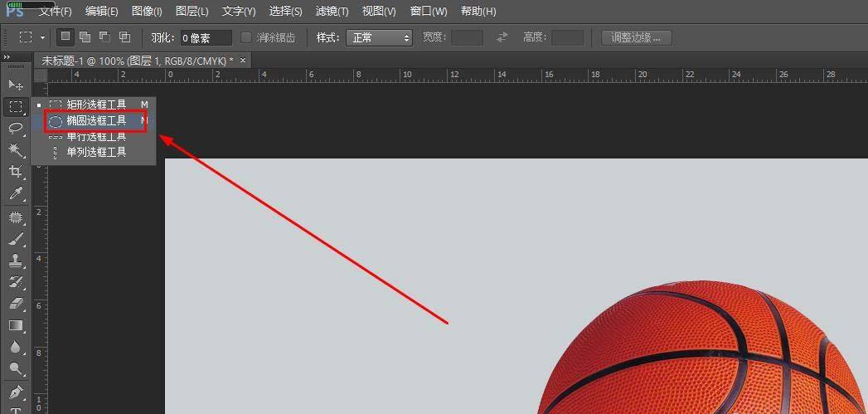Pick 单列选框工具 from the flyout
The height and width of the screenshot is (414, 868).
pos(93,152)
